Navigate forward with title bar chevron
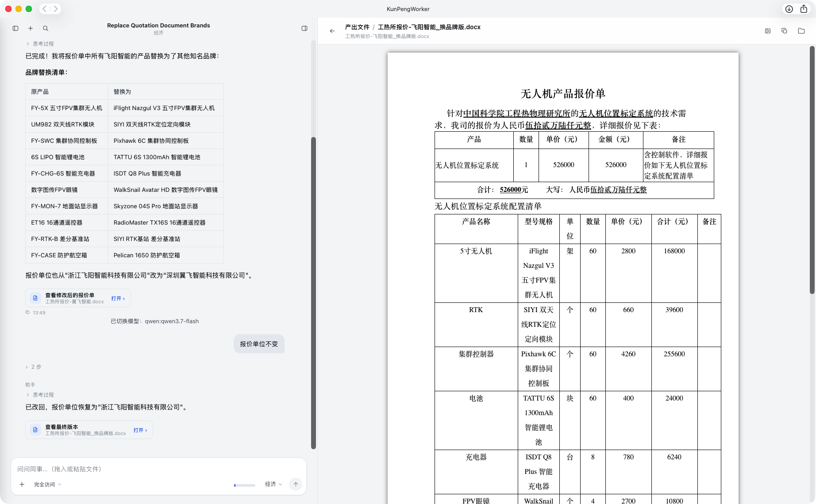 56,9
